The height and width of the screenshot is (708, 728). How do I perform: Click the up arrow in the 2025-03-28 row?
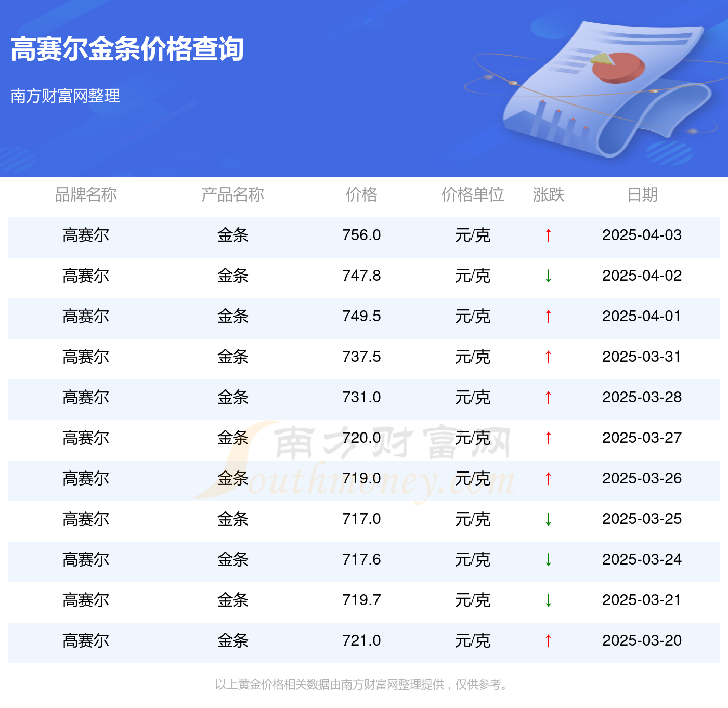(x=548, y=398)
